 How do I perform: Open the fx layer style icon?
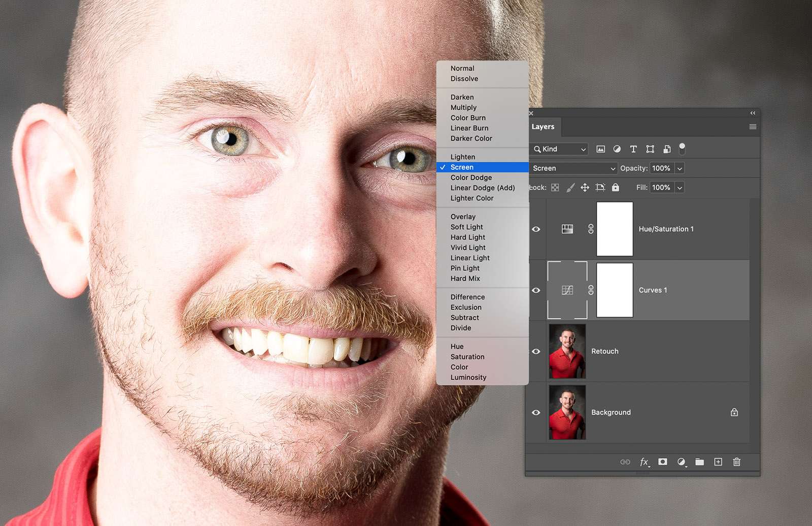(x=644, y=462)
